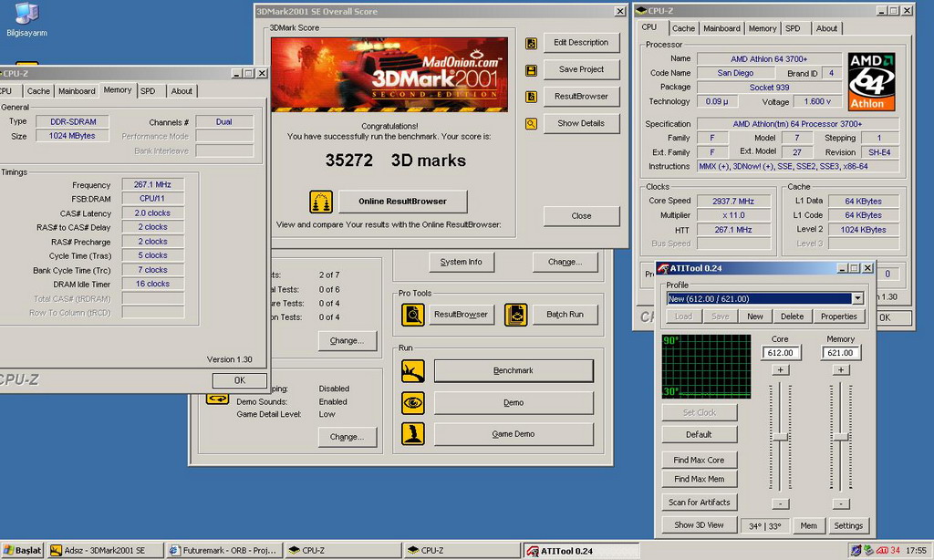This screenshot has width=934, height=560.
Task: Click the AMD Athlon 64 logo in CPU-Z
Action: pyautogui.click(x=871, y=81)
